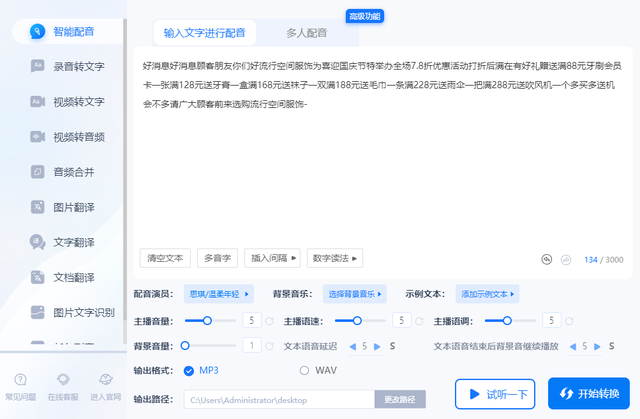Click the 背景音量 value field
Viewport: 640px width, 419px height.
click(x=252, y=346)
